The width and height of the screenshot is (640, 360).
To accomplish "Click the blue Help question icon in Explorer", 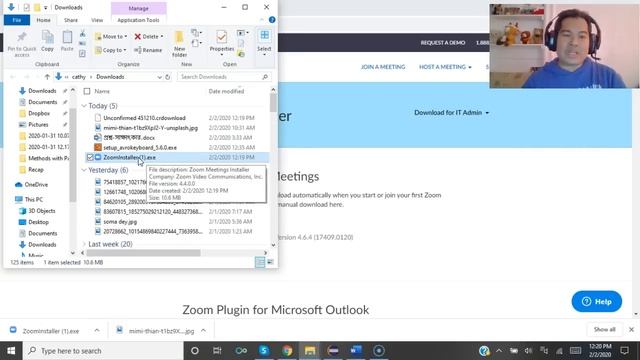I will pos(272,20).
